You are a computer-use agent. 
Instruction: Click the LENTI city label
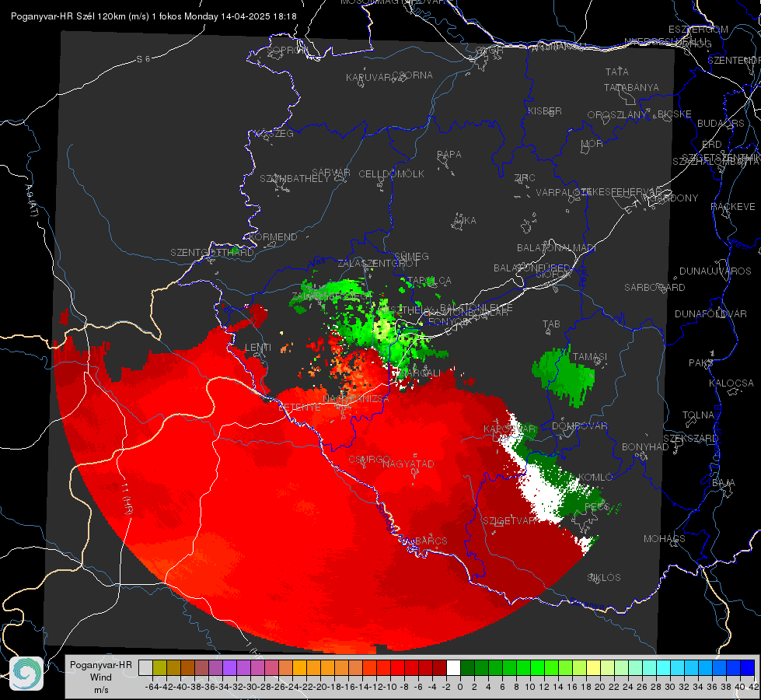tap(258, 348)
